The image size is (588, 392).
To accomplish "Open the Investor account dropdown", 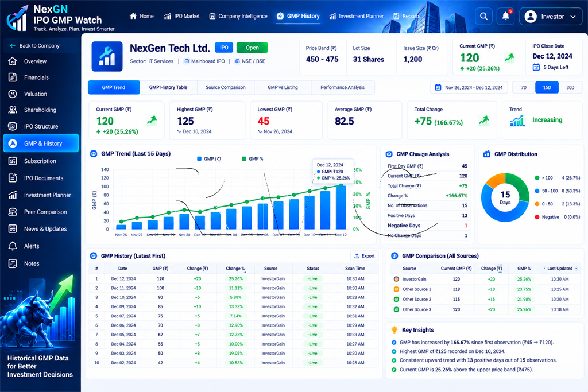I will coord(551,17).
